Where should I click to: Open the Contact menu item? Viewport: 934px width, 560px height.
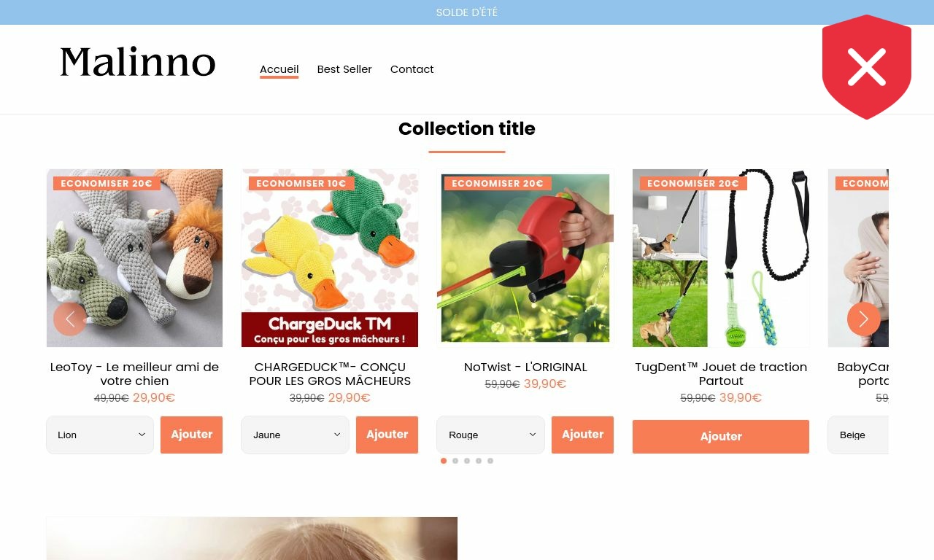coord(412,69)
